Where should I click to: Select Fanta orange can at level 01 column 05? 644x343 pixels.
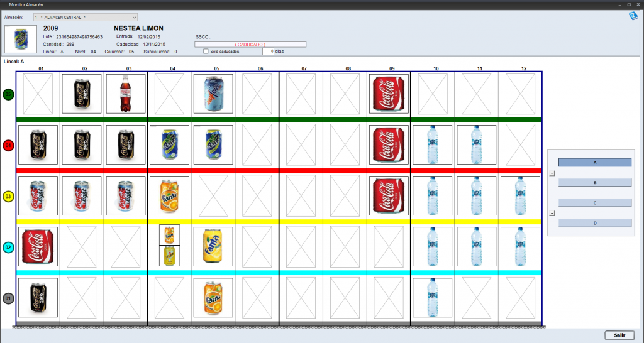213,298
